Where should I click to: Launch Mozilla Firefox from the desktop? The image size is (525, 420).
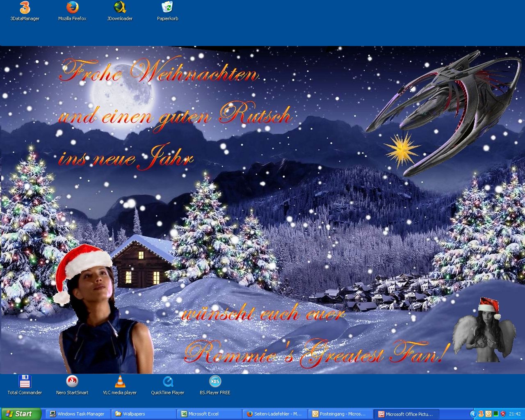[72, 8]
